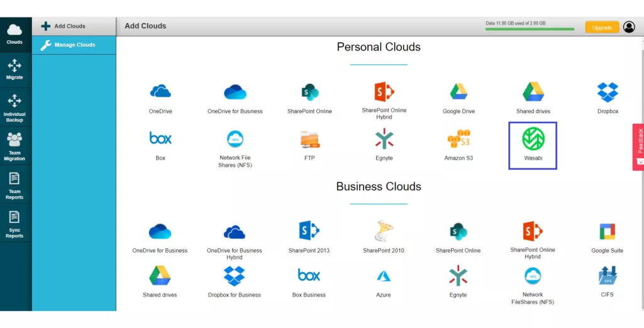The image size is (644, 328).
Task: Add Google Suite cloud
Action: pos(607,238)
